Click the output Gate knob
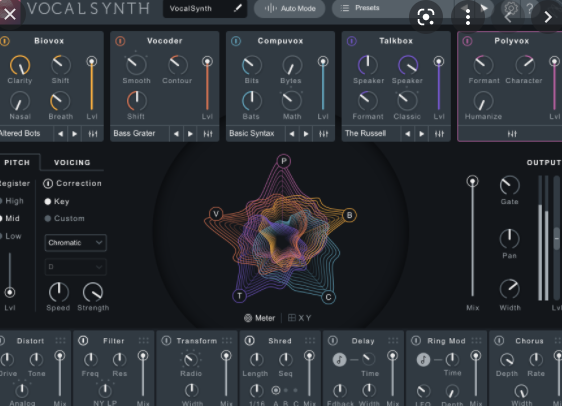562x406 pixels. point(509,186)
